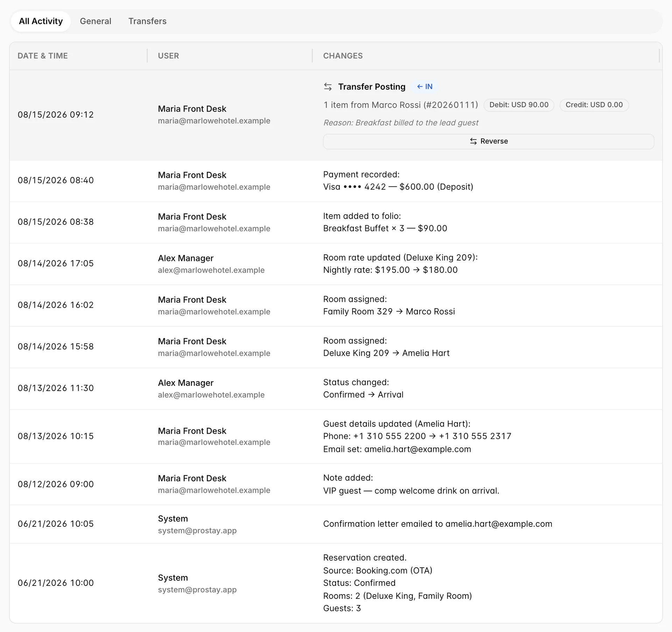Click the Credit: USD 0.00 badge
Image resolution: width=672 pixels, height=632 pixels.
594,105
